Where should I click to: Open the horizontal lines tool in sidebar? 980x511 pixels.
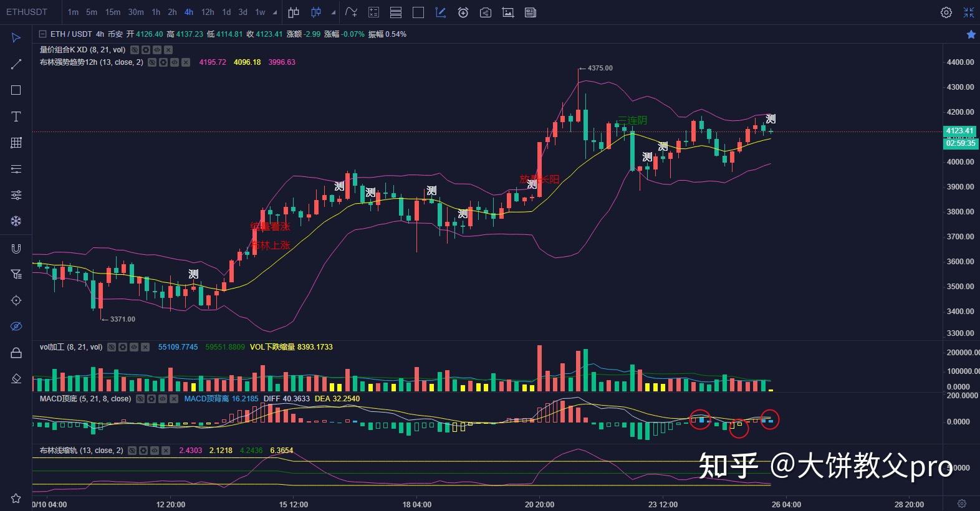coord(16,169)
